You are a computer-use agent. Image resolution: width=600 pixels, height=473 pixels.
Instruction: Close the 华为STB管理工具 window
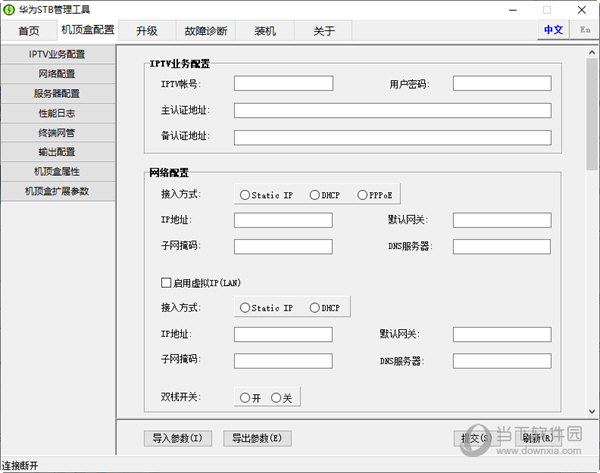pyautogui.click(x=582, y=10)
